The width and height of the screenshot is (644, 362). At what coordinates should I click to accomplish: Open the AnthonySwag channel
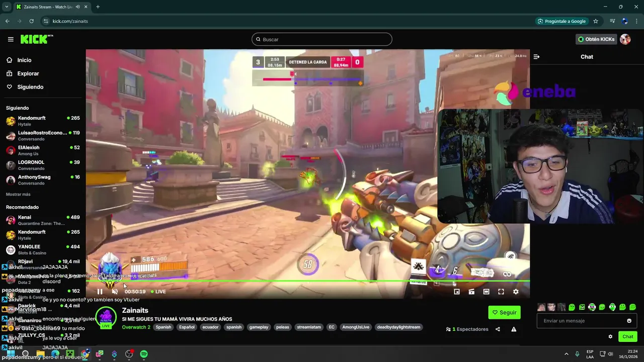tap(43, 180)
